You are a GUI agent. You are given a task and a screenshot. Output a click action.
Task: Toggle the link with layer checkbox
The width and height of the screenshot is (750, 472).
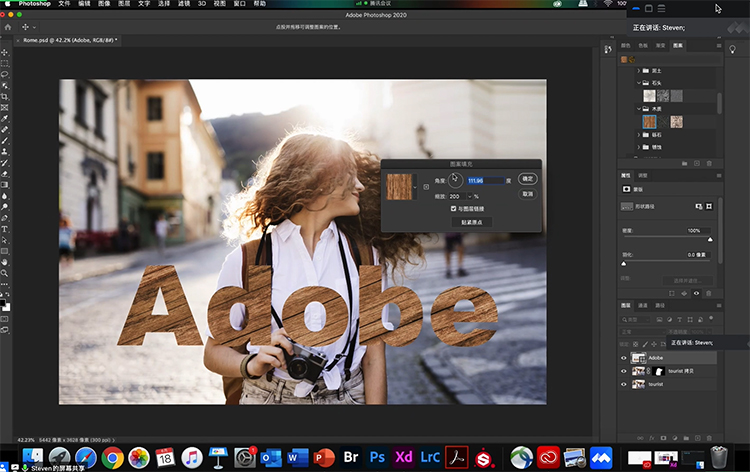coord(454,208)
